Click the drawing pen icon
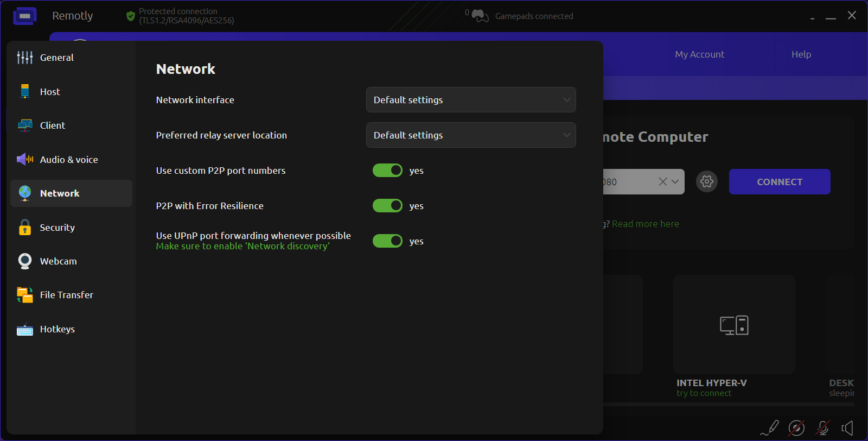This screenshot has width=868, height=441. [x=770, y=428]
